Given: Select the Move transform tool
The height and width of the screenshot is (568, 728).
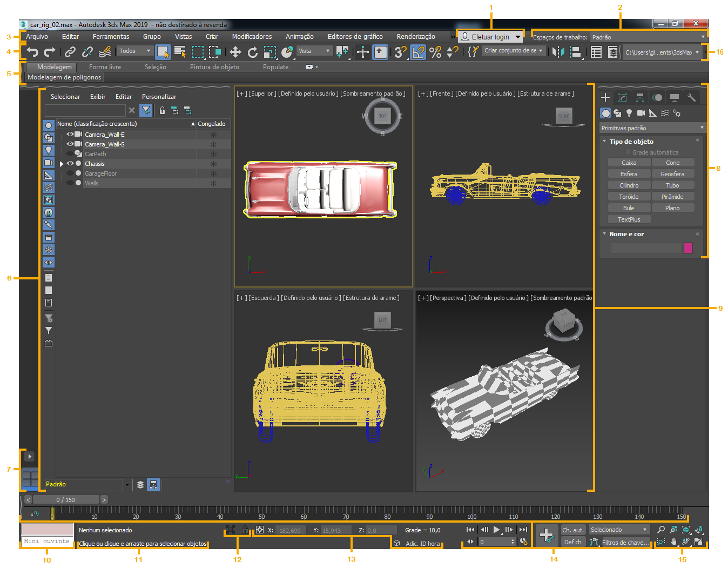Looking at the screenshot, I should [235, 52].
